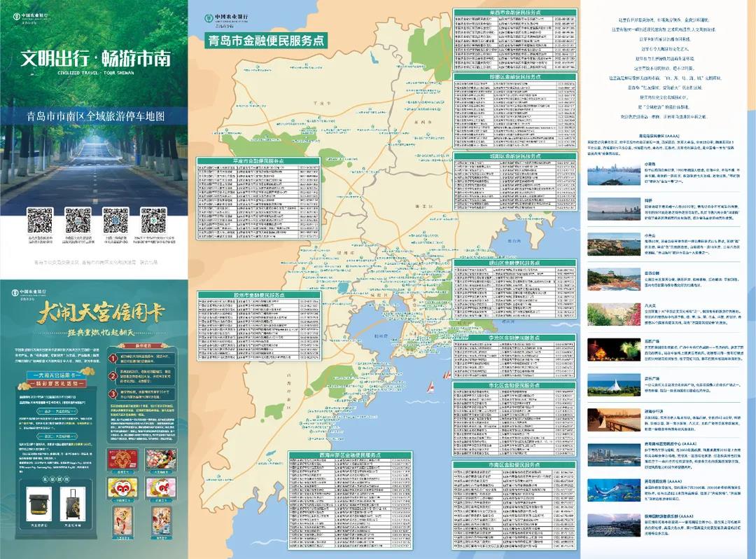756x559 pixels.
Task: Click the 五四广场 attraction title
Action: coord(652,340)
